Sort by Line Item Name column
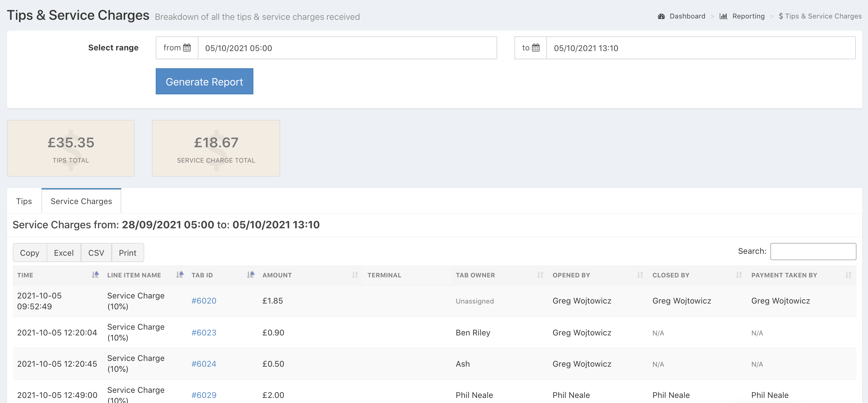The width and height of the screenshot is (868, 403). 180,275
